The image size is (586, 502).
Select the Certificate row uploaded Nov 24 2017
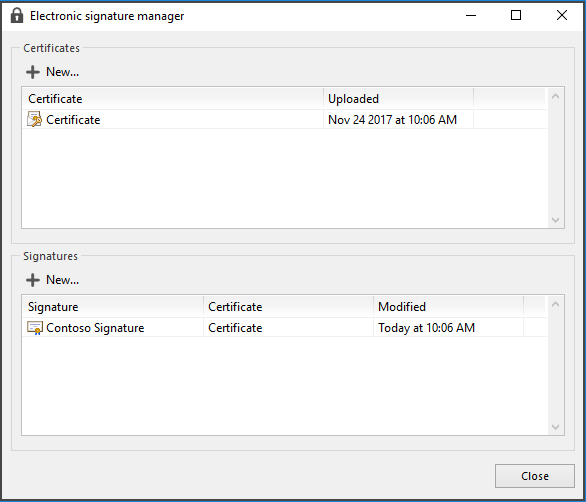284,120
